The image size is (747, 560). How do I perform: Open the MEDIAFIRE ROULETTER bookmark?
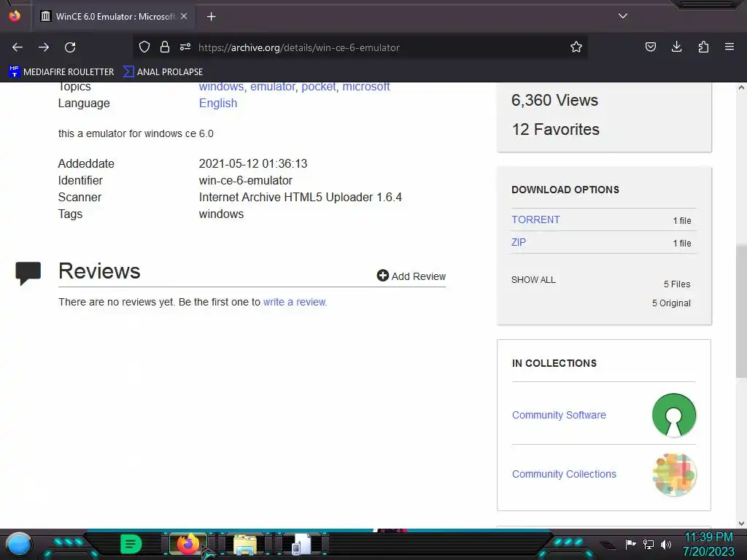tap(61, 72)
